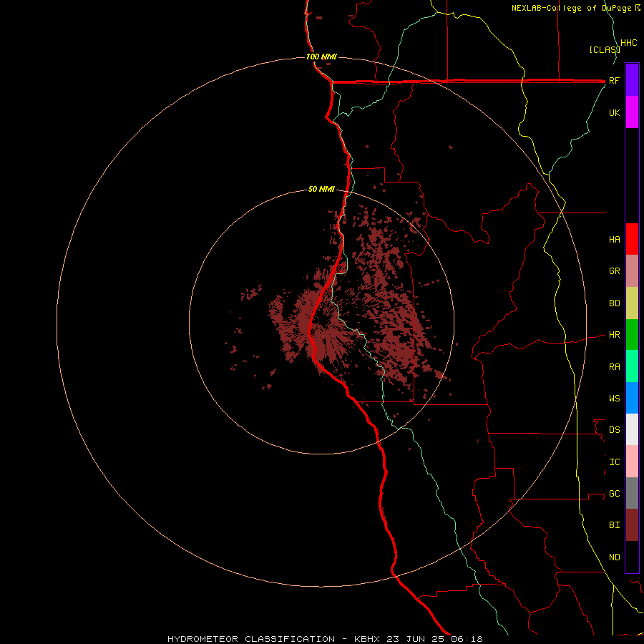Click the UK legend label
644x644 pixels.
pyautogui.click(x=615, y=112)
